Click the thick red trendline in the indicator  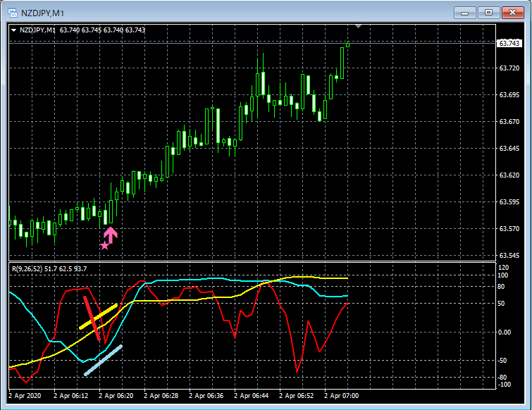92,318
